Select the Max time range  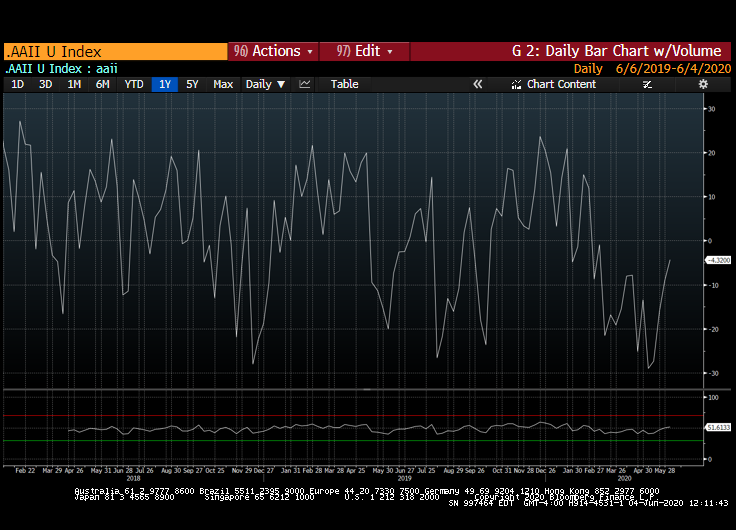pyautogui.click(x=223, y=84)
